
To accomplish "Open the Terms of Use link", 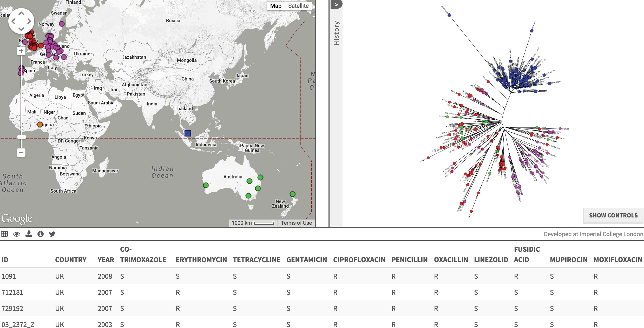I will (x=296, y=223).
